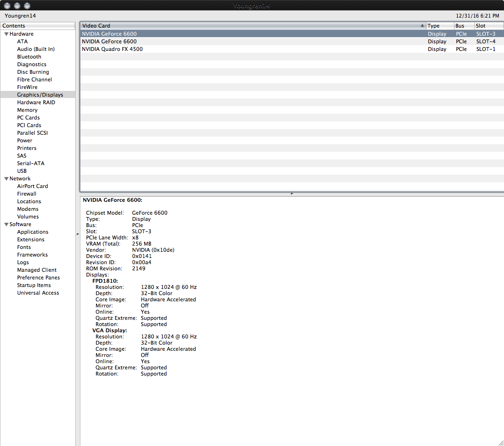Collapse the Network section triangle
Image resolution: width=504 pixels, height=446 pixels.
point(6,178)
